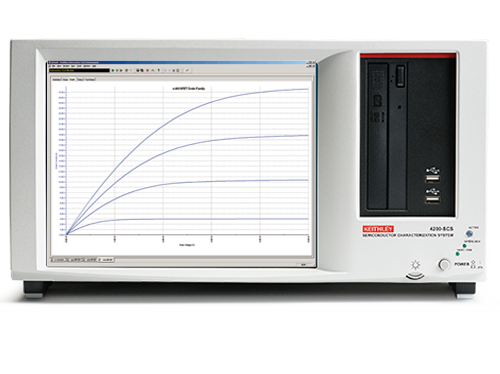Click the blue Active indicator light

pos(469,234)
